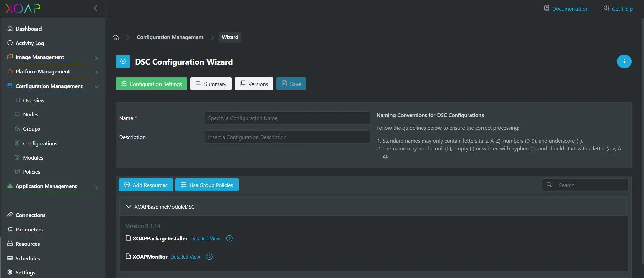Viewport: 644px width, 278px height.
Task: Click the Dashboard home icon in sidebar
Action: [10, 28]
